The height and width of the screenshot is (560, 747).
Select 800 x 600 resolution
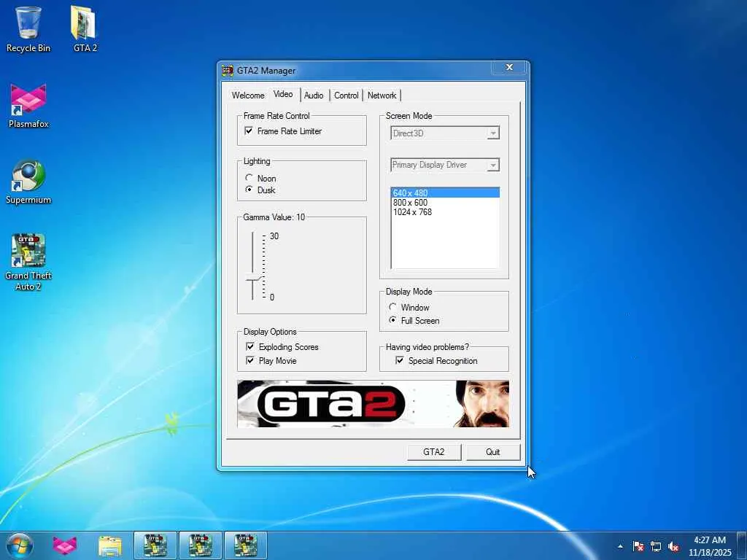(445, 203)
